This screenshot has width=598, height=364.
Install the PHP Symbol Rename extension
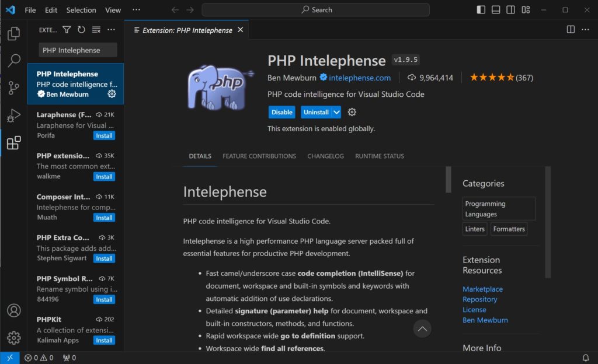pos(104,300)
